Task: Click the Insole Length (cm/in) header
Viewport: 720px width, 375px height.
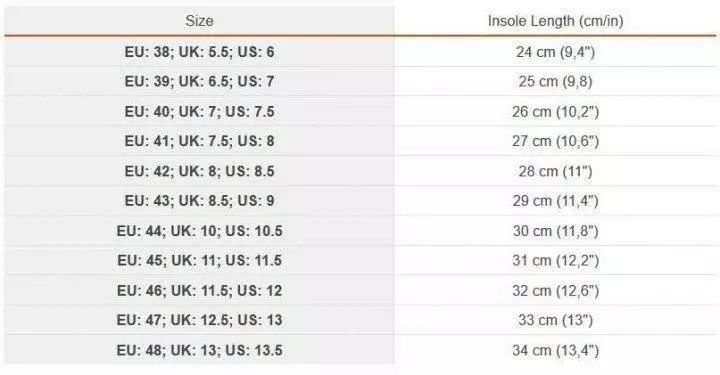Action: point(555,21)
